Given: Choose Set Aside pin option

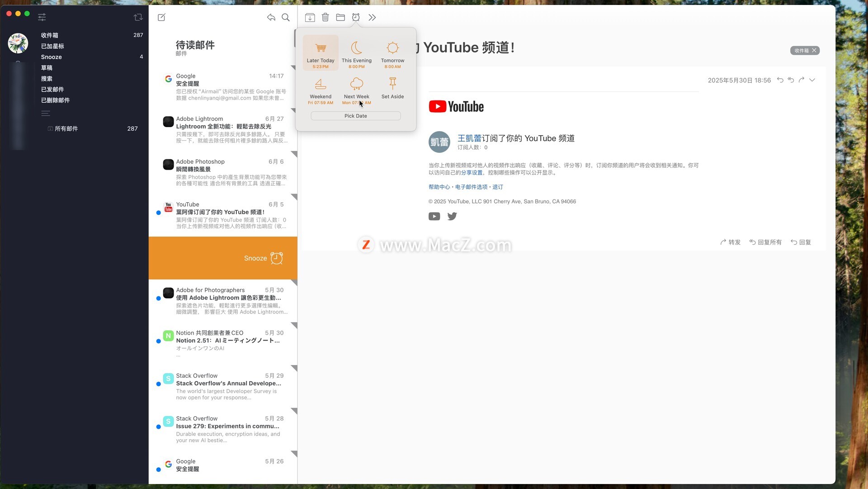Looking at the screenshot, I should pos(392,88).
